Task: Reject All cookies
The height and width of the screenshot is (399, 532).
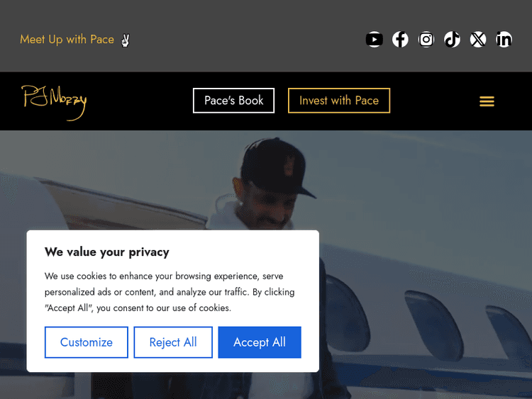Action: pyautogui.click(x=173, y=342)
